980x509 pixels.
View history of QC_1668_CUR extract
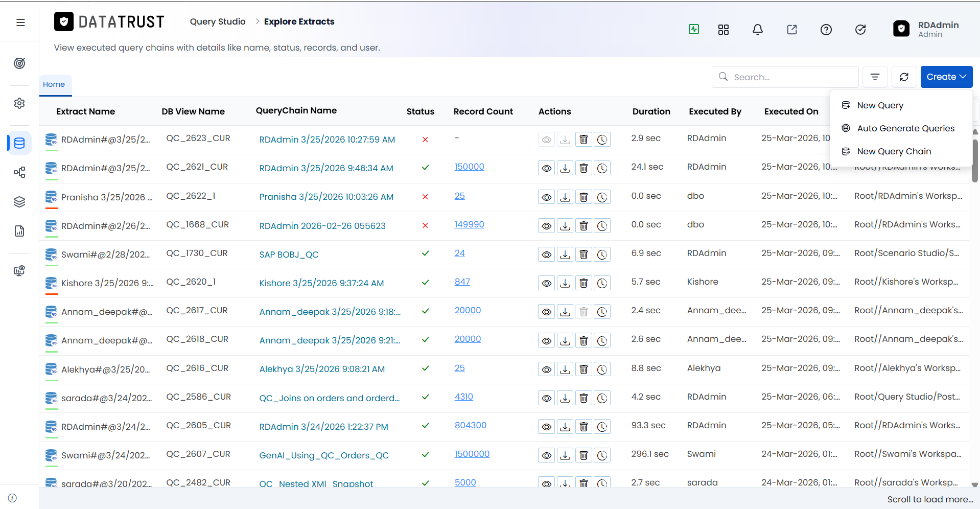pyautogui.click(x=602, y=226)
